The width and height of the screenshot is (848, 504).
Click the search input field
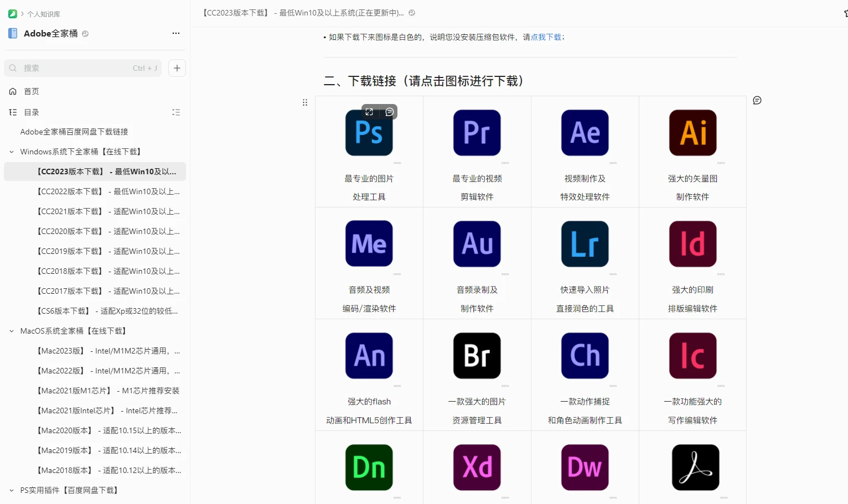pos(77,68)
